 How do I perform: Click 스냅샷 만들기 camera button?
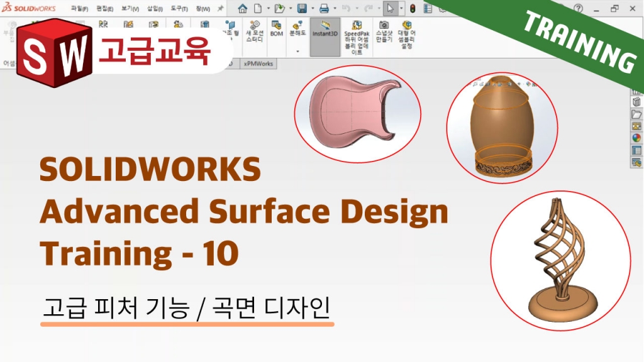pyautogui.click(x=384, y=31)
